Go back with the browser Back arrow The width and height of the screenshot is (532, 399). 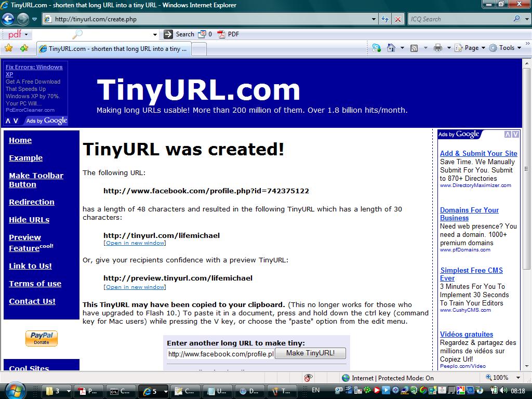coord(8,19)
